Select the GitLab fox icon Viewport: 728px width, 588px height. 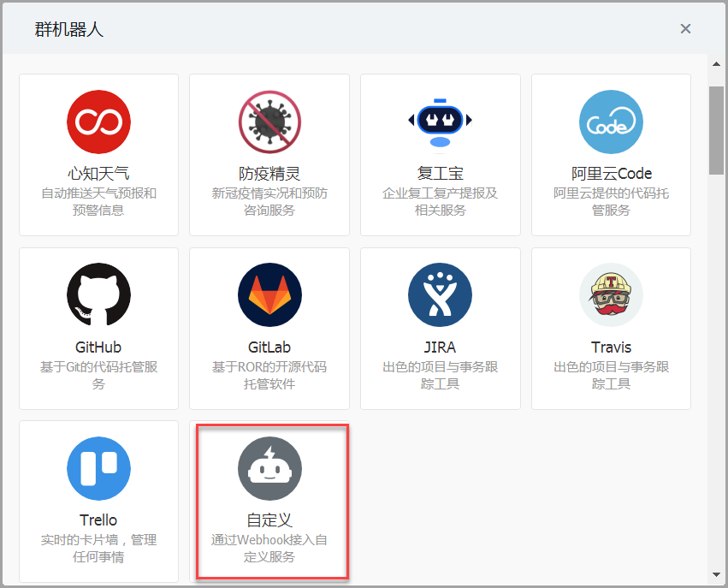coord(269,295)
